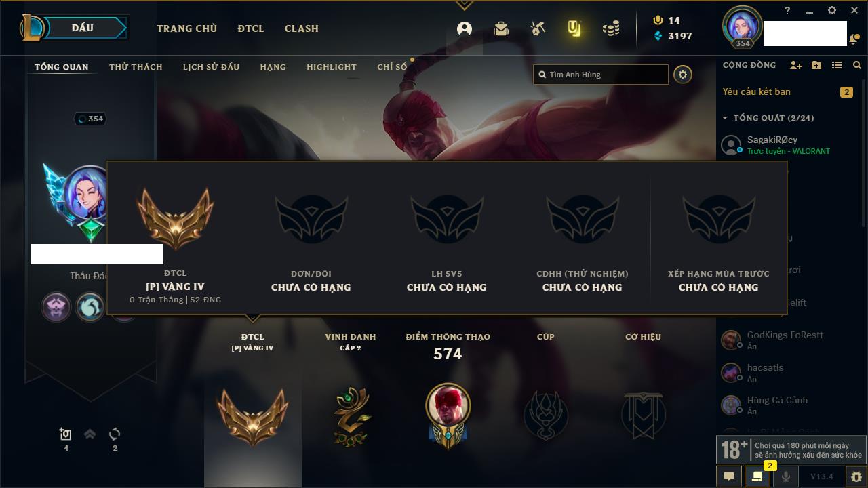Toggle the friend list view options icon
Screen dimensions: 868x488
coord(837,65)
